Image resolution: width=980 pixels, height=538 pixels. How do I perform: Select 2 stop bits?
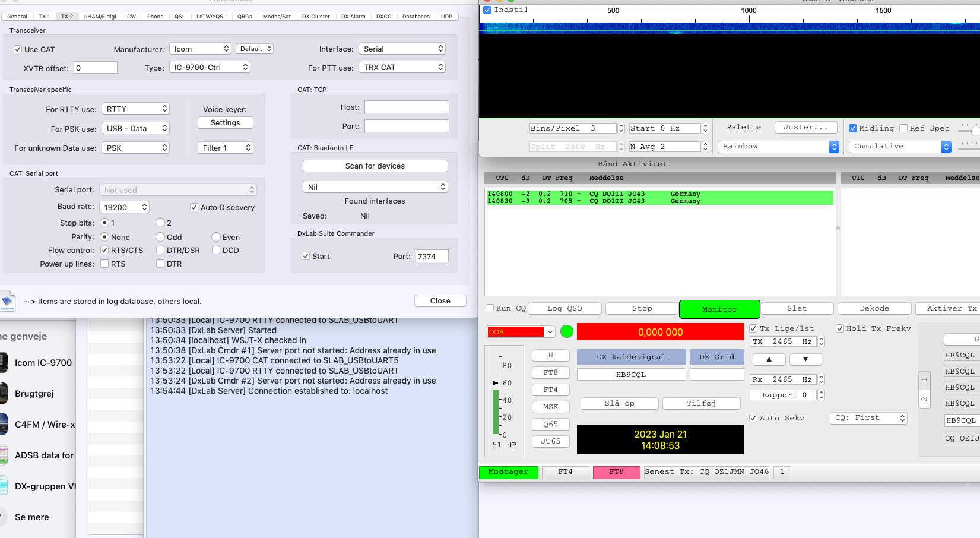[160, 223]
